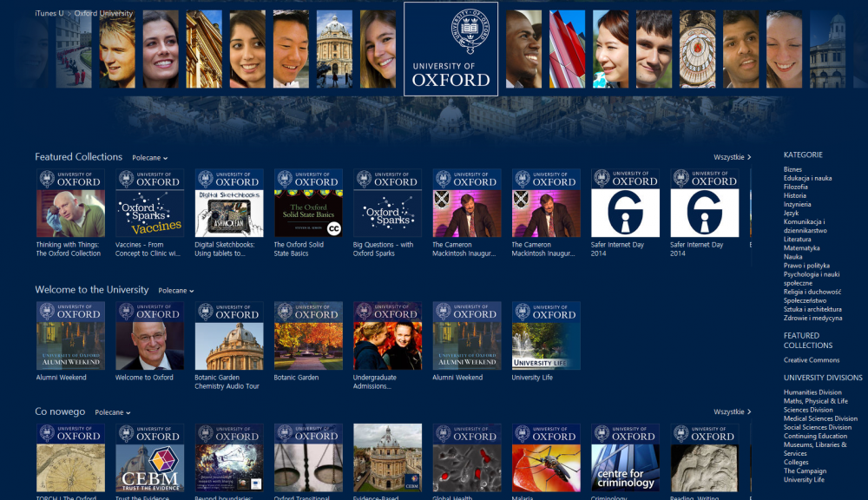868x500 pixels.
Task: Click the Oxford University breadcrumb link
Action: 103,13
